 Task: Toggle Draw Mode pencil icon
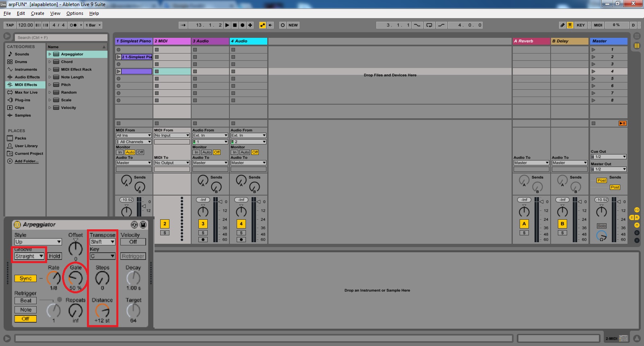pyautogui.click(x=562, y=25)
